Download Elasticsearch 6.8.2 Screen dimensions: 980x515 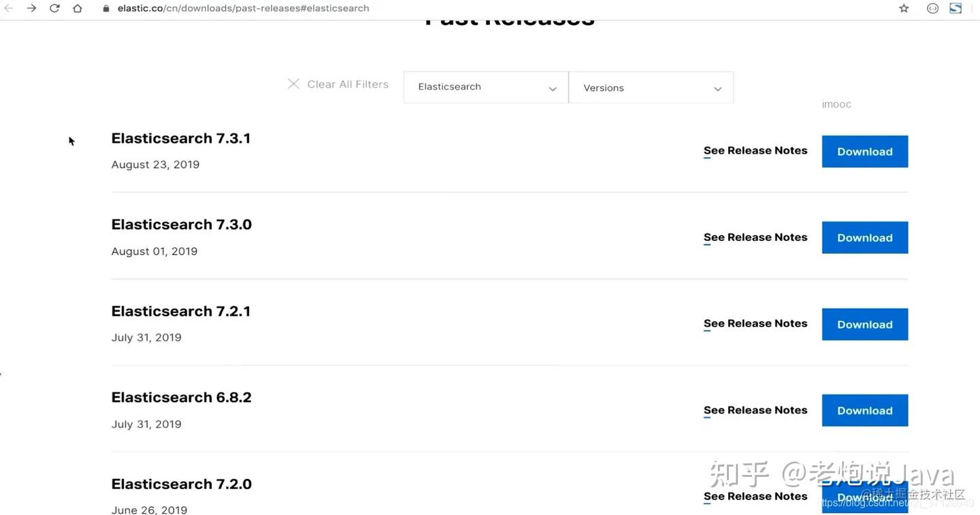[x=864, y=410]
